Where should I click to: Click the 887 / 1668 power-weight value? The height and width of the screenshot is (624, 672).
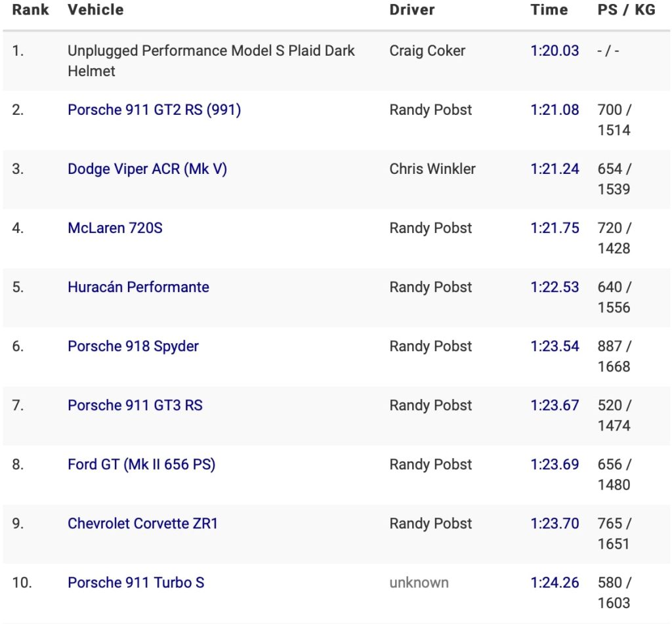(614, 356)
